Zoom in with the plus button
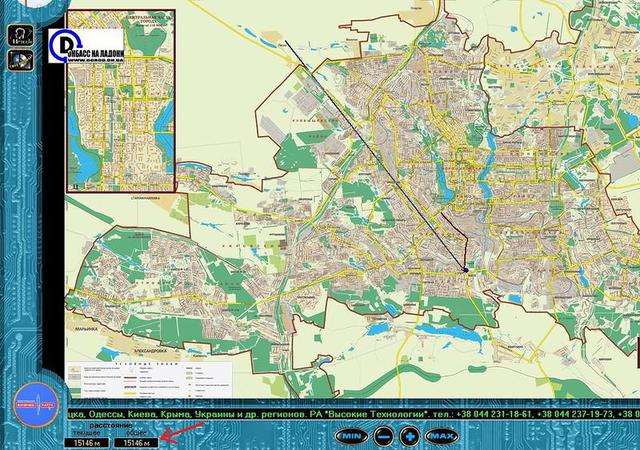Image resolution: width=640 pixels, height=450 pixels. click(410, 436)
